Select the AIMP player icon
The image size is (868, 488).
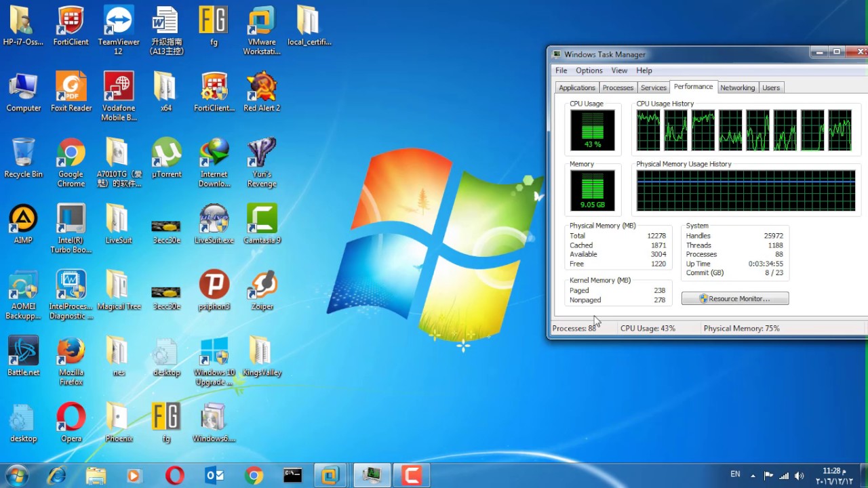click(x=24, y=224)
